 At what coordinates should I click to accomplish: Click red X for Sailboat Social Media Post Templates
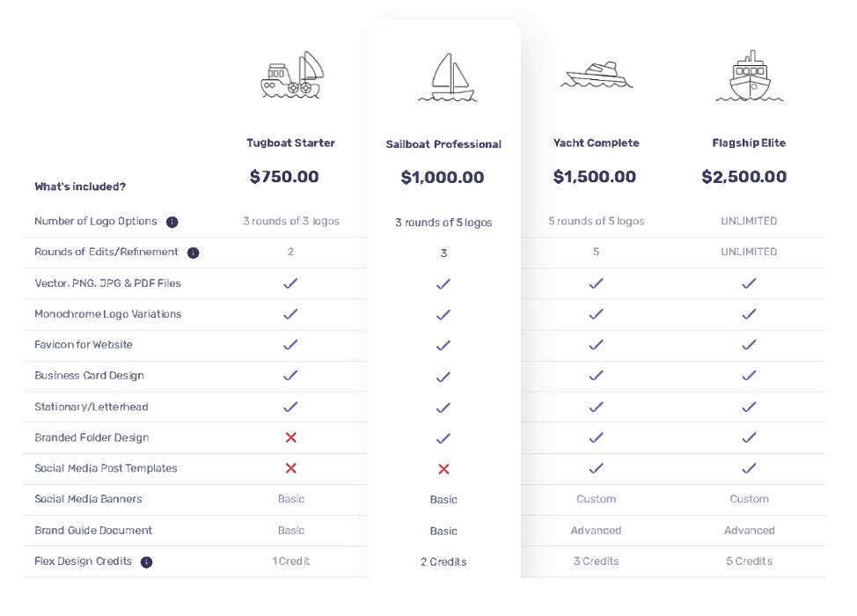coord(443,469)
